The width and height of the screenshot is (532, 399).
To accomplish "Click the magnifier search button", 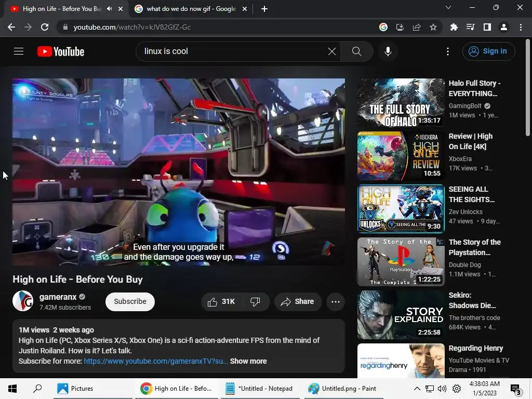I will click(x=356, y=51).
